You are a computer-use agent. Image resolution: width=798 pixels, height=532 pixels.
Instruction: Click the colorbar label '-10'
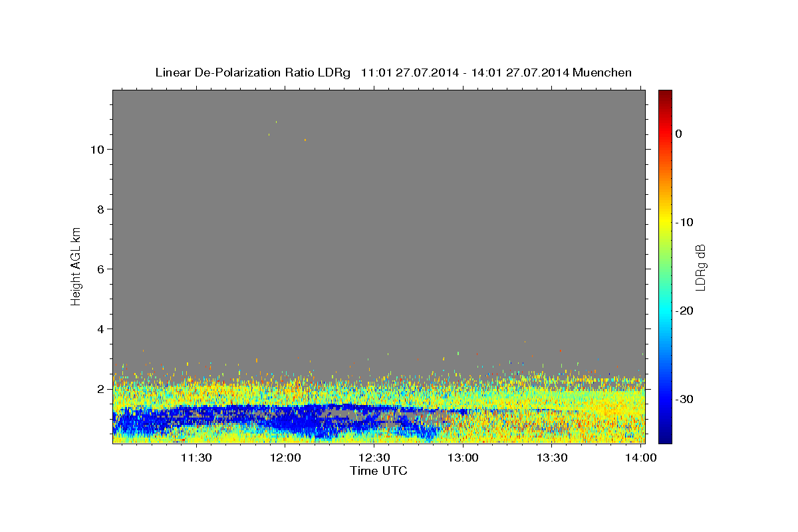pos(684,222)
